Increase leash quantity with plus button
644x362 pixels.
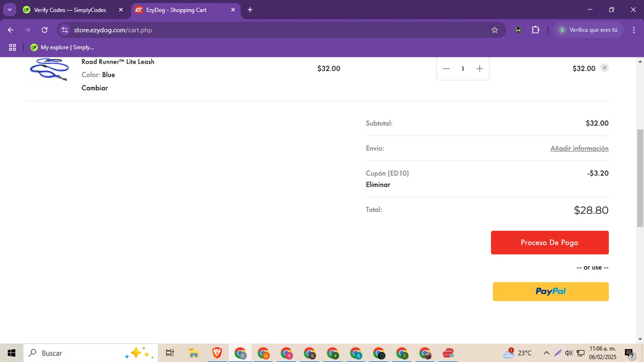pyautogui.click(x=480, y=69)
